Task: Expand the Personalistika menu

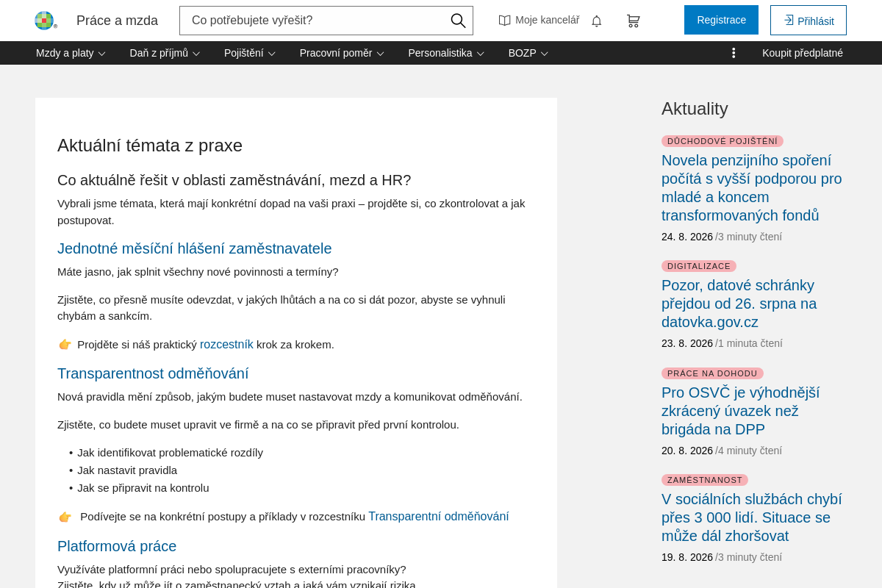Action: pos(446,53)
